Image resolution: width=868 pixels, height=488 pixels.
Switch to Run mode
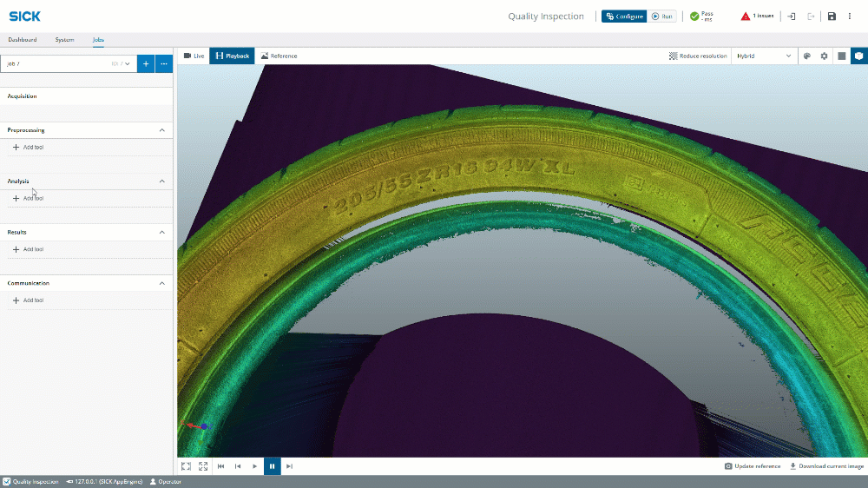click(x=662, y=16)
